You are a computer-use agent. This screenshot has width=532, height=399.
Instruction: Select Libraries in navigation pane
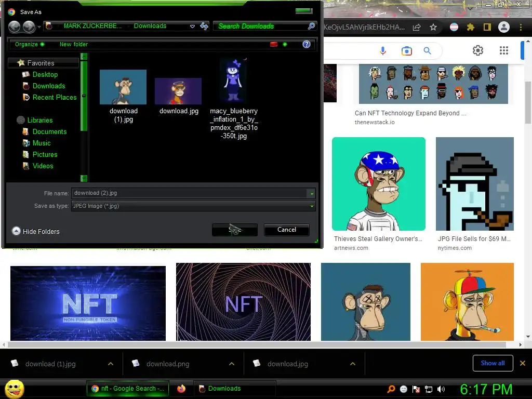tap(39, 120)
